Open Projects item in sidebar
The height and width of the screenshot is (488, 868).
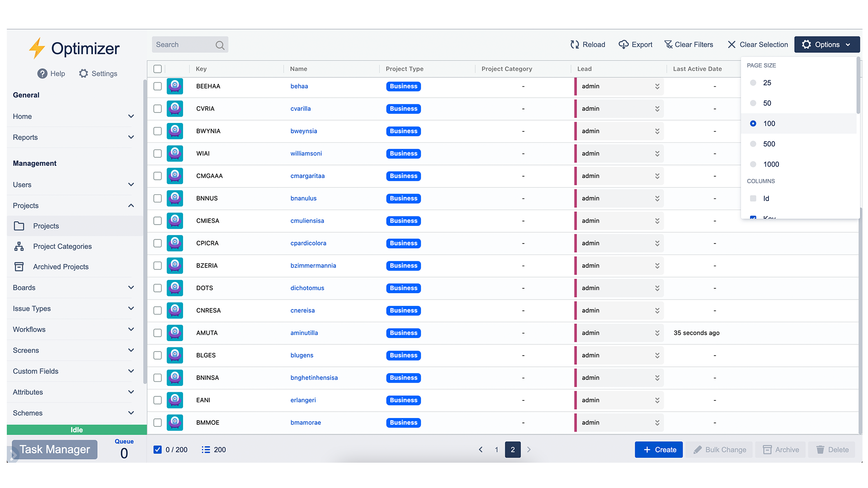pyautogui.click(x=46, y=226)
